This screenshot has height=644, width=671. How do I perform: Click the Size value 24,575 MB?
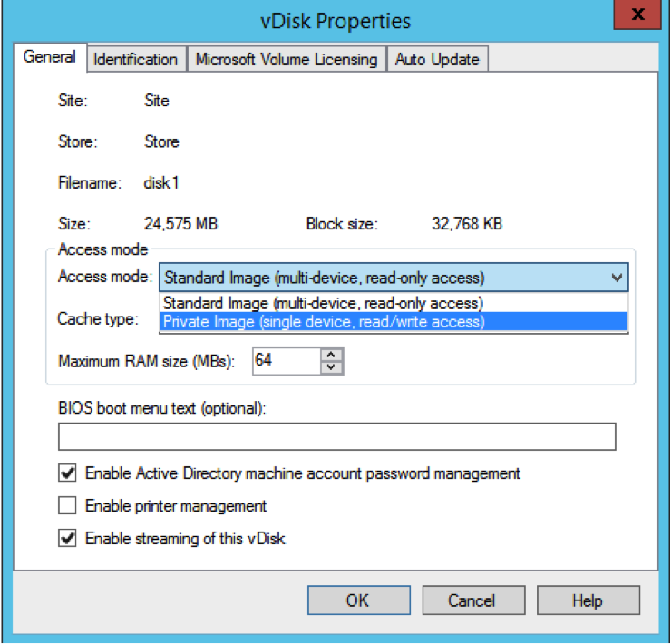coord(181,224)
